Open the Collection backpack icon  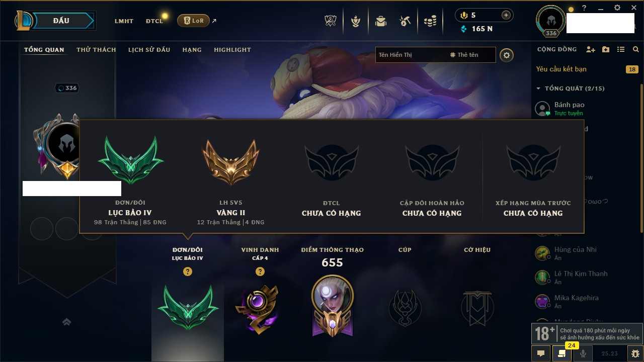click(x=380, y=21)
